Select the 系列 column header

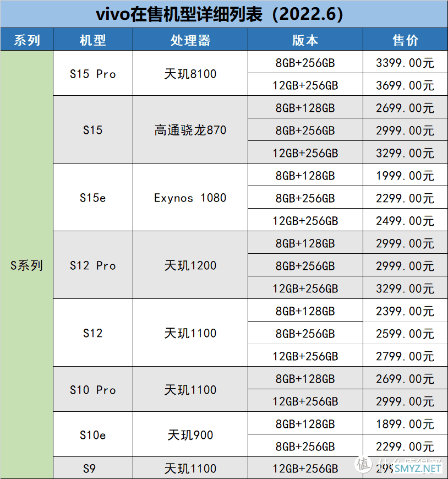pyautogui.click(x=27, y=40)
